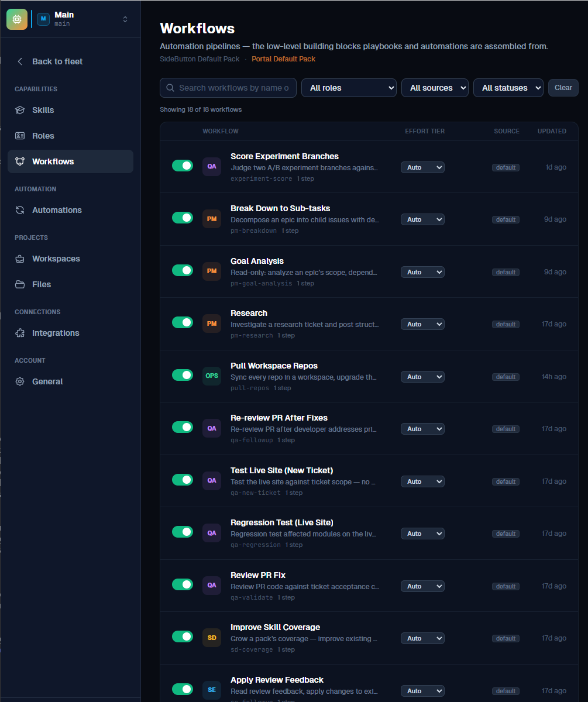Toggle Re-review PR After Fixes workflow
Image resolution: width=588 pixels, height=702 pixels.
tap(183, 427)
